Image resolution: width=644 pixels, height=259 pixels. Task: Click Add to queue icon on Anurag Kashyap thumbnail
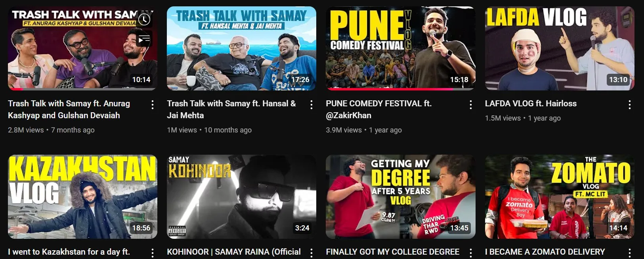[144, 39]
